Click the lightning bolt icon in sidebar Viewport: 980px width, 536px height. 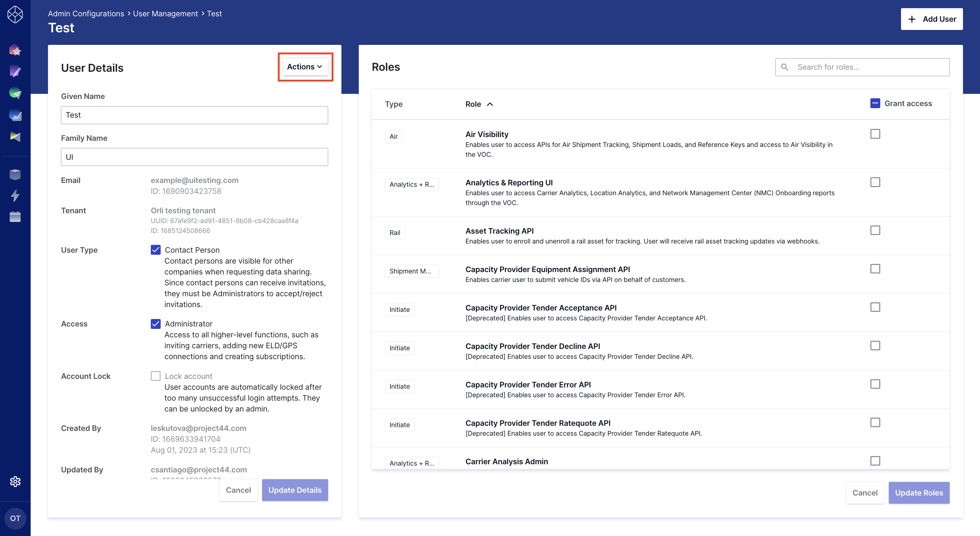tap(15, 196)
